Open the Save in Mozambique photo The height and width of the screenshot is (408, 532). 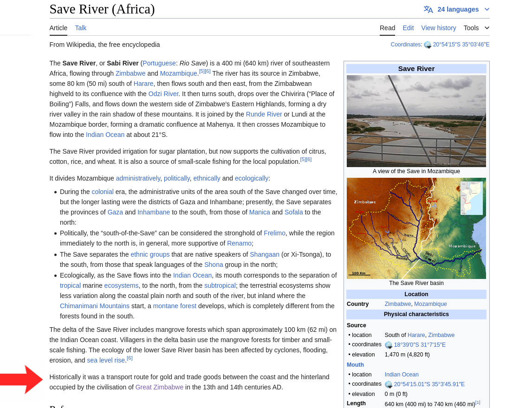[416, 121]
